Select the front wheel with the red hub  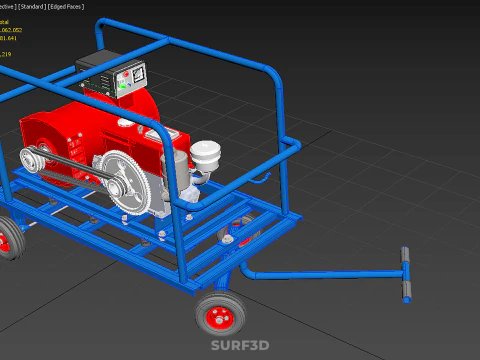point(221,313)
